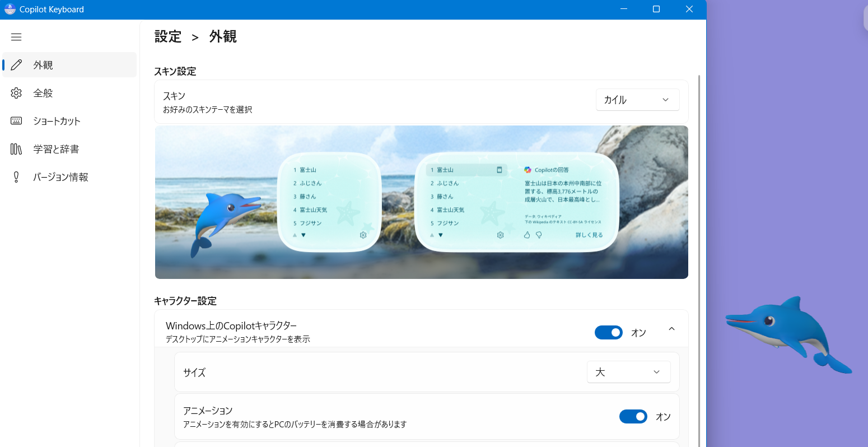Toggle Windows上のCopilotキャラクター switch
Screen dimensions: 868x447
pyautogui.click(x=609, y=332)
